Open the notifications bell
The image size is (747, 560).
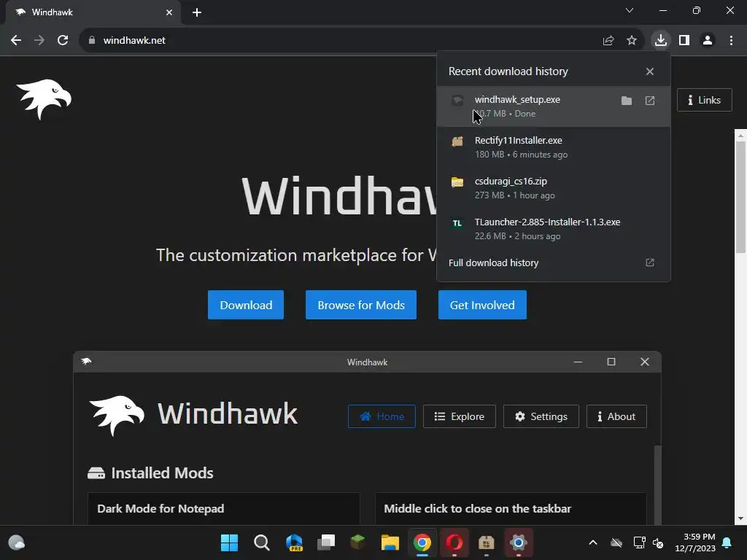click(727, 542)
